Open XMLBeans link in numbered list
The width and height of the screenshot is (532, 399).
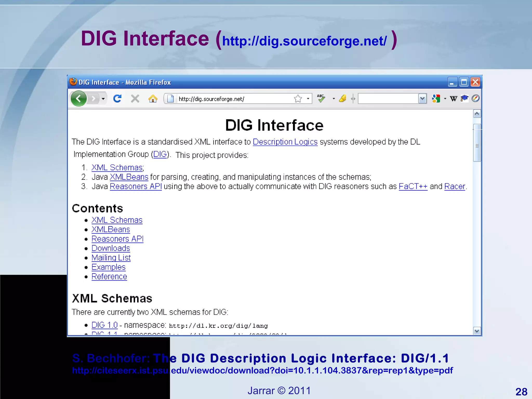click(129, 177)
